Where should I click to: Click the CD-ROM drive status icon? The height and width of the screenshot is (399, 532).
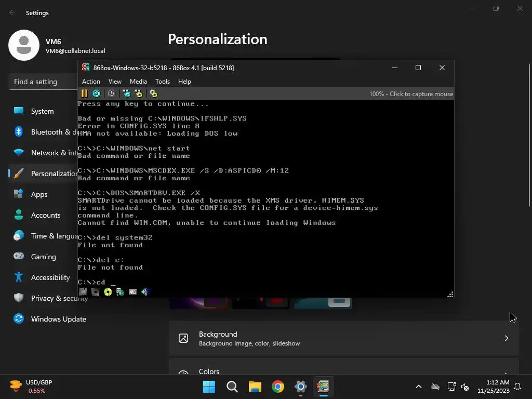(108, 292)
